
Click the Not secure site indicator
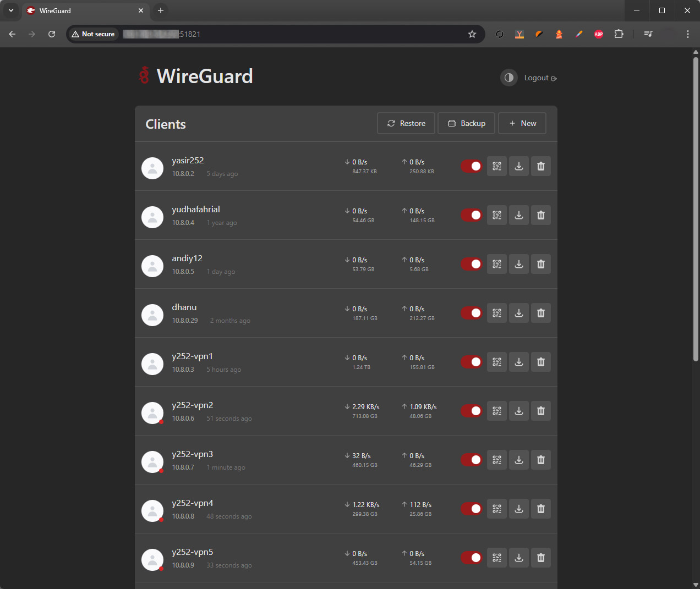(x=93, y=34)
